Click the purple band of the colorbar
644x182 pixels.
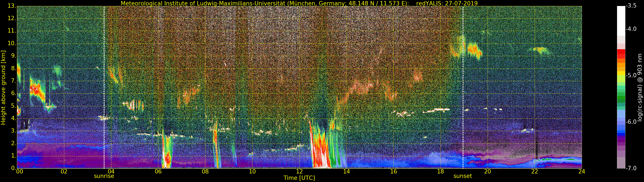pyautogui.click(x=621, y=140)
